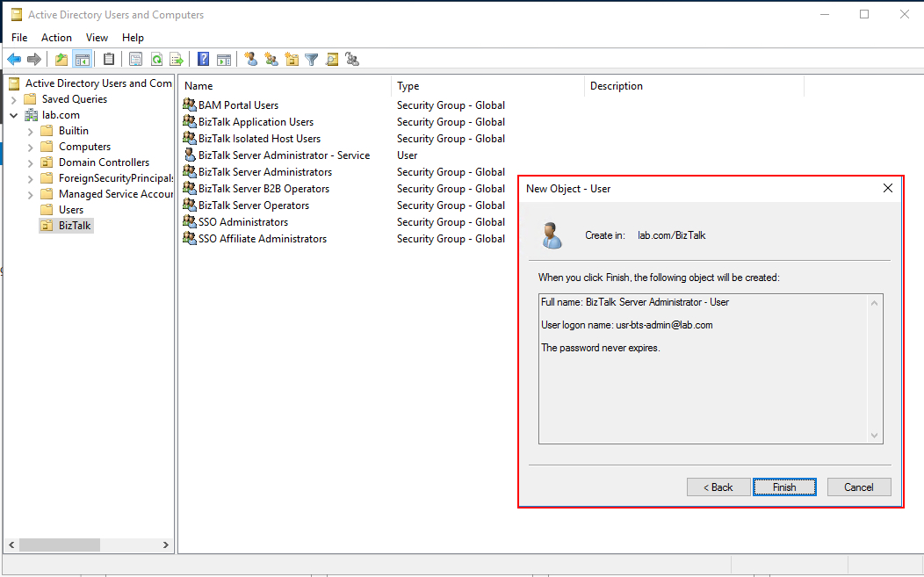Click the Export List toolbar icon
924x577 pixels.
177,59
